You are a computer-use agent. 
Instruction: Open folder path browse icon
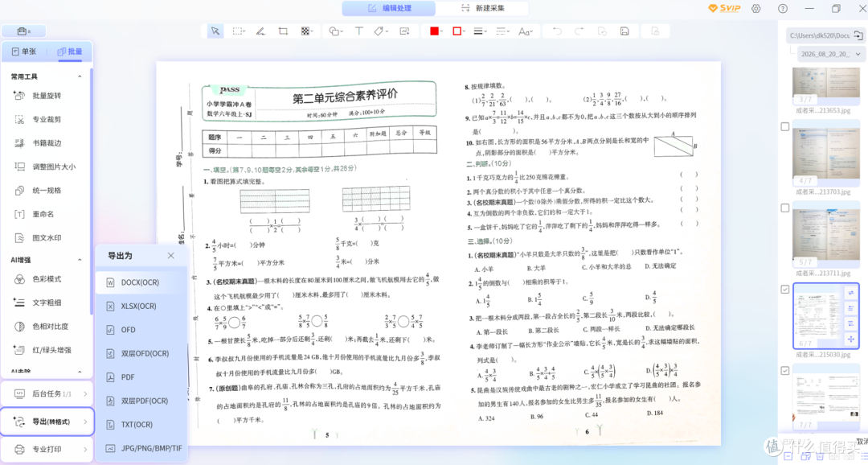[858, 35]
